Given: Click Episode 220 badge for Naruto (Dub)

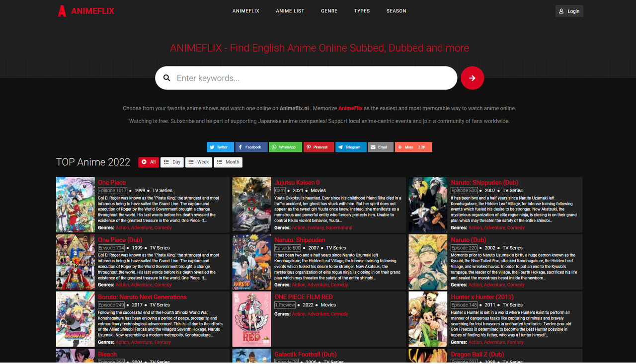Looking at the screenshot, I should 464,248.
